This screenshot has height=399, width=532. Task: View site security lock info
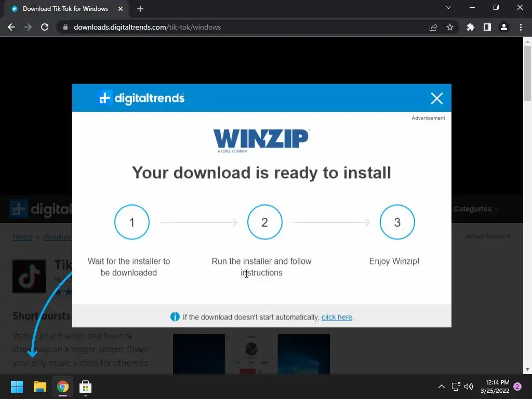coord(65,27)
